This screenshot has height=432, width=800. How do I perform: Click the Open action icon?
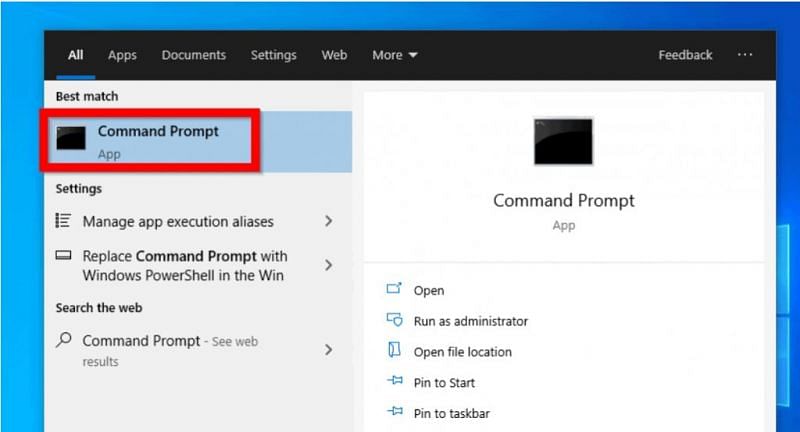pos(394,289)
